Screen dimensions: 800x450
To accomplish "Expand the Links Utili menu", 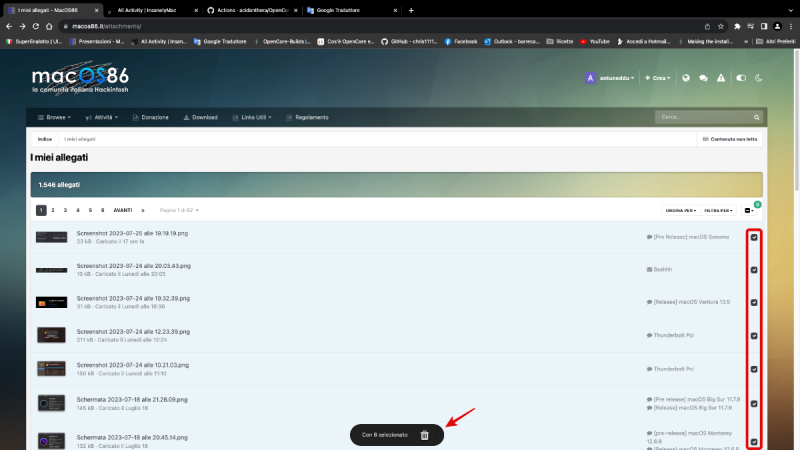I will 252,117.
